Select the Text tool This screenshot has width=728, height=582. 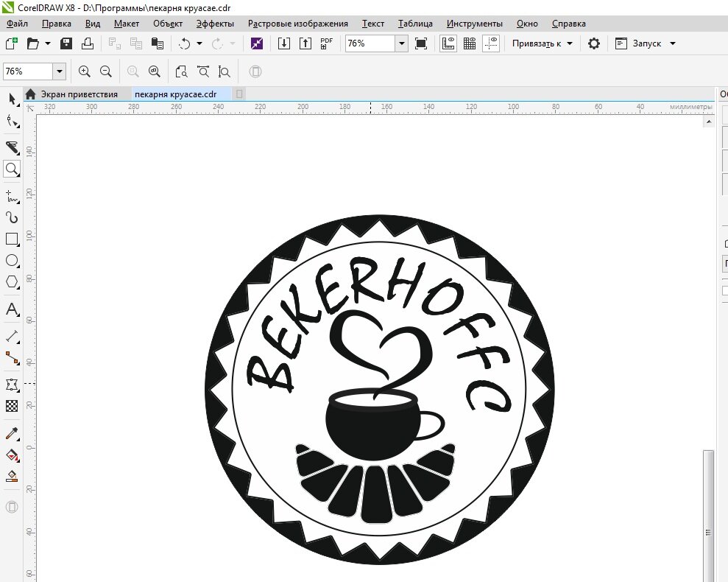[x=12, y=309]
